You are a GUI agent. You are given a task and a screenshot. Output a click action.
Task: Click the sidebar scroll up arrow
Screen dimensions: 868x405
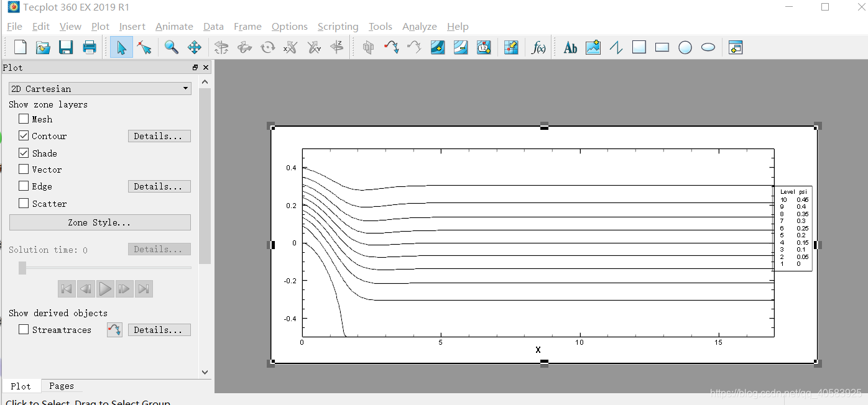coord(205,82)
